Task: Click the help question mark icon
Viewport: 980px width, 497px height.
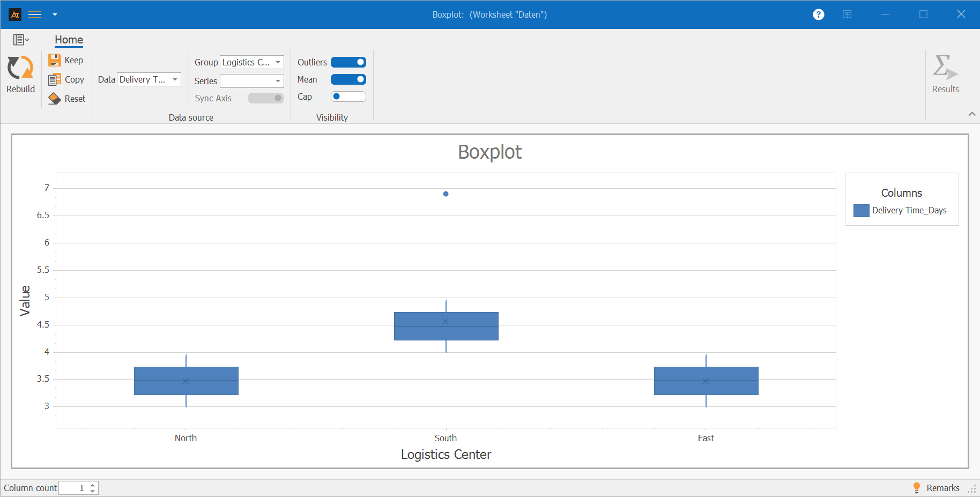Action: [818, 14]
